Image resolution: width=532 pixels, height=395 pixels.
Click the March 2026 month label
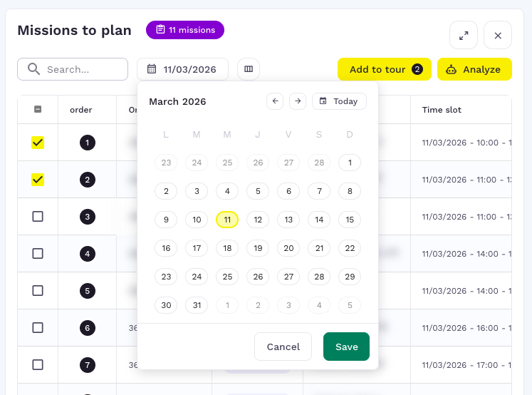(x=177, y=102)
